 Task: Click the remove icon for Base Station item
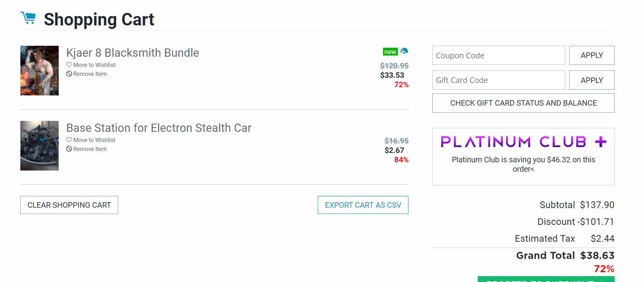point(69,149)
